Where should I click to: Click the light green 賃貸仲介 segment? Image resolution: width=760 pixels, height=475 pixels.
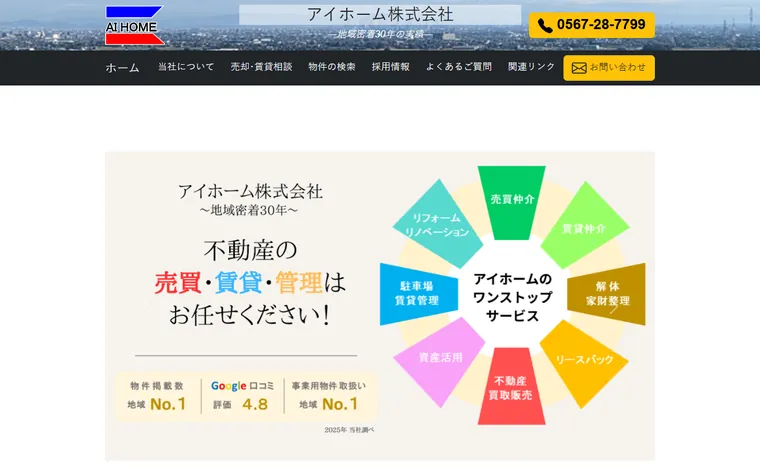584,226
